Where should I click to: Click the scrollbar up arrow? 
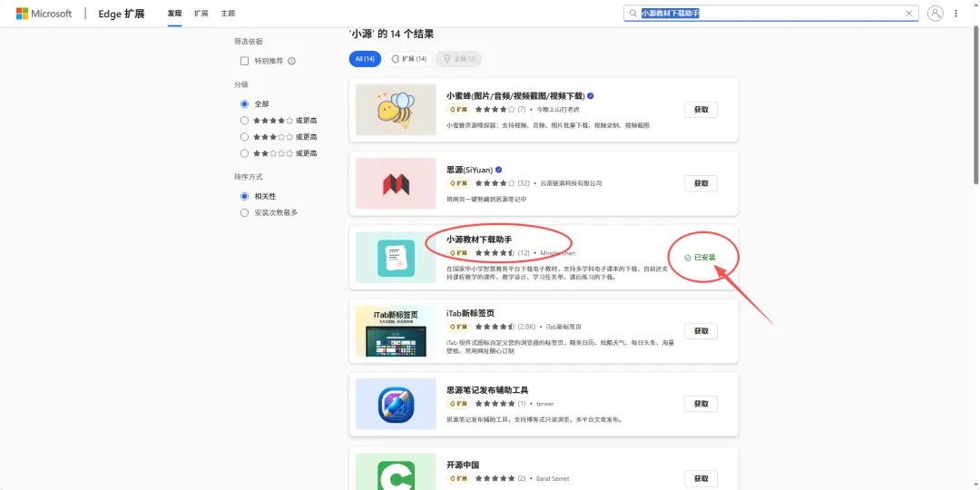pyautogui.click(x=975, y=4)
